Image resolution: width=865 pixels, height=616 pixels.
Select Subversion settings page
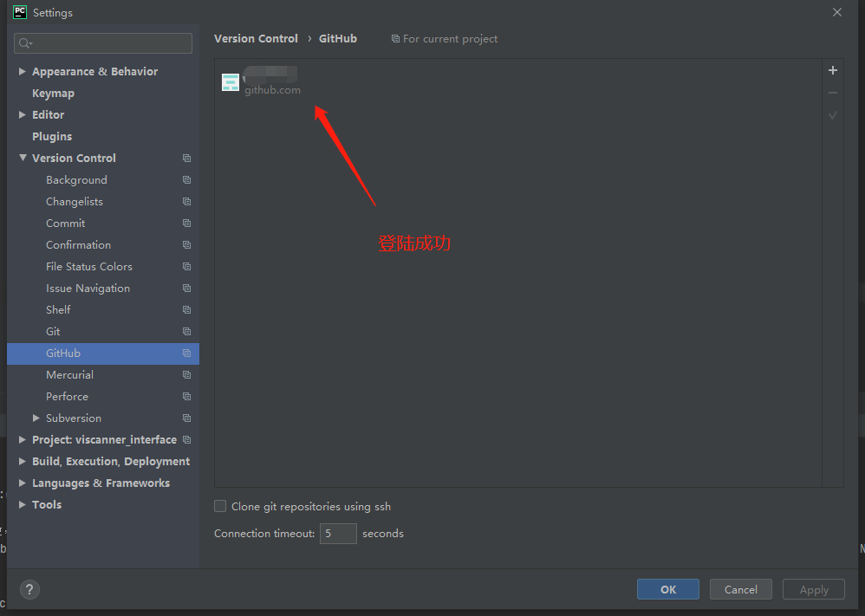point(74,418)
